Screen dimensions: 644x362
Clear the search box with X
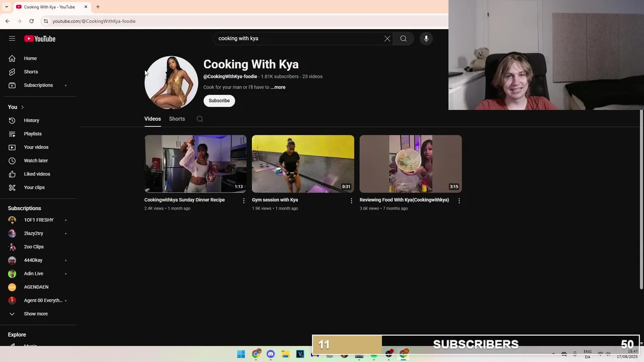tap(387, 39)
